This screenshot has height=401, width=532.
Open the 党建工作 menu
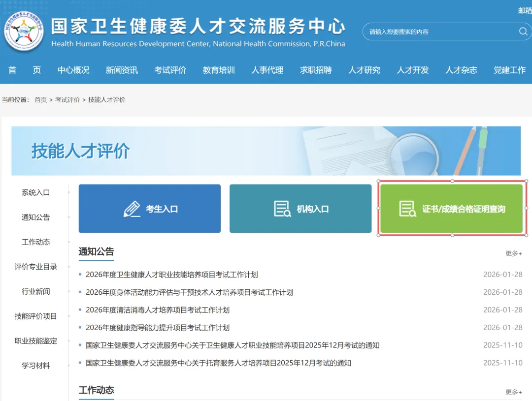510,70
